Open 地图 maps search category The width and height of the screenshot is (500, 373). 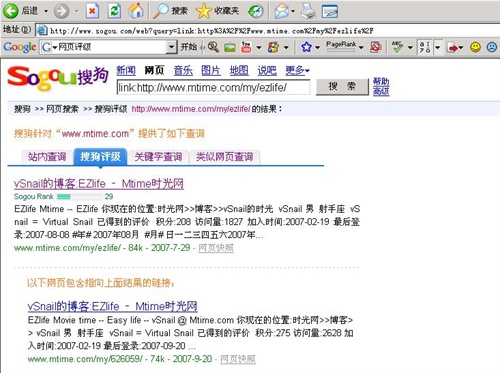coord(239,70)
